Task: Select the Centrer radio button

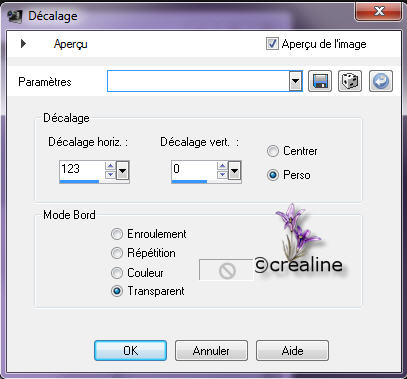Action: click(x=272, y=151)
